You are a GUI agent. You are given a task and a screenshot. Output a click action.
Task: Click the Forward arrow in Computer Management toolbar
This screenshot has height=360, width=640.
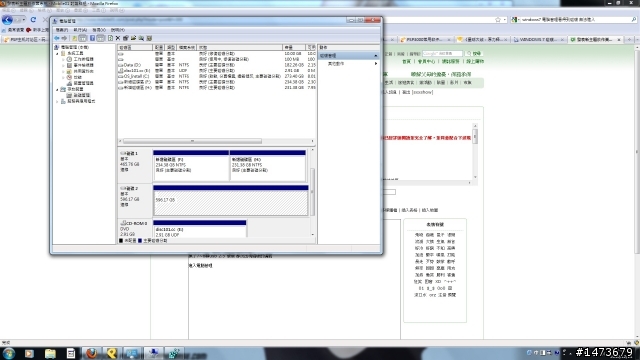[64, 38]
